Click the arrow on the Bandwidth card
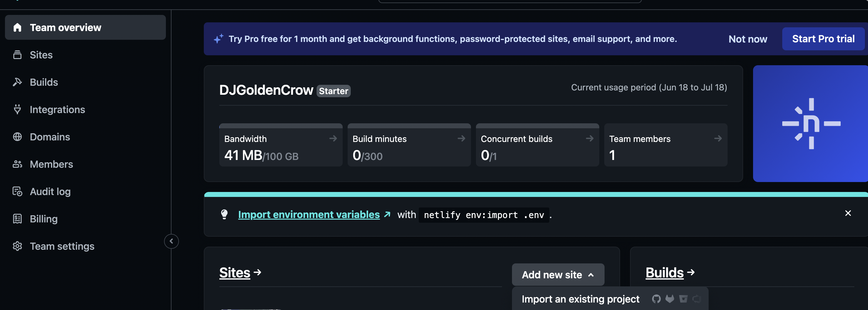868x310 pixels. (x=333, y=138)
